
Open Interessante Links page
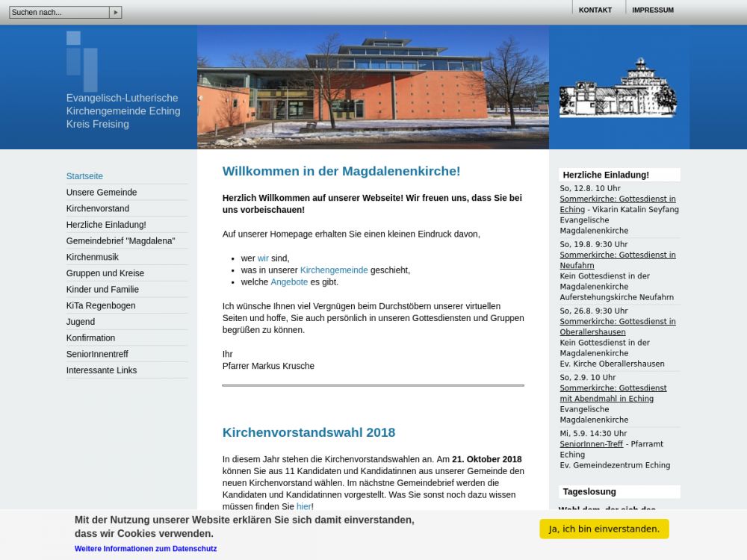pos(102,370)
